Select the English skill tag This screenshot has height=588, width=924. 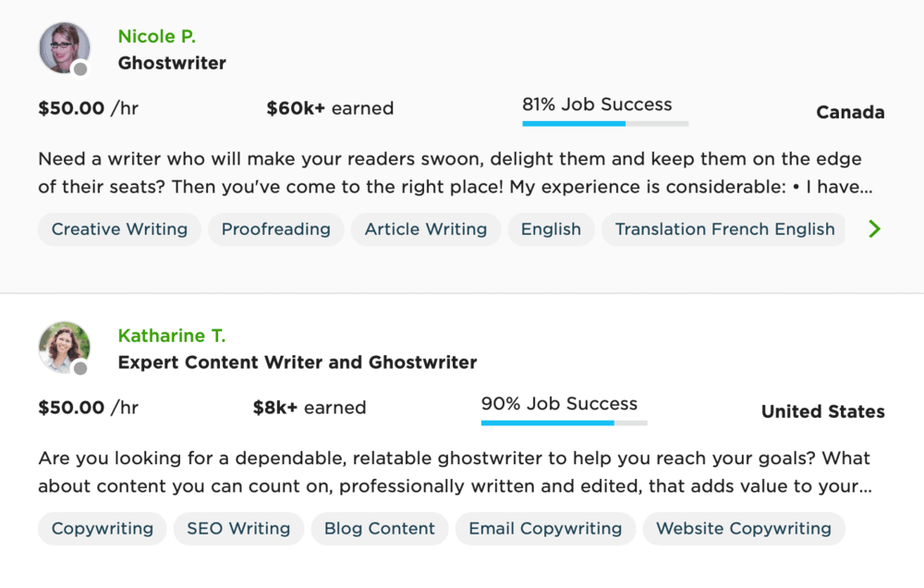[x=551, y=228]
